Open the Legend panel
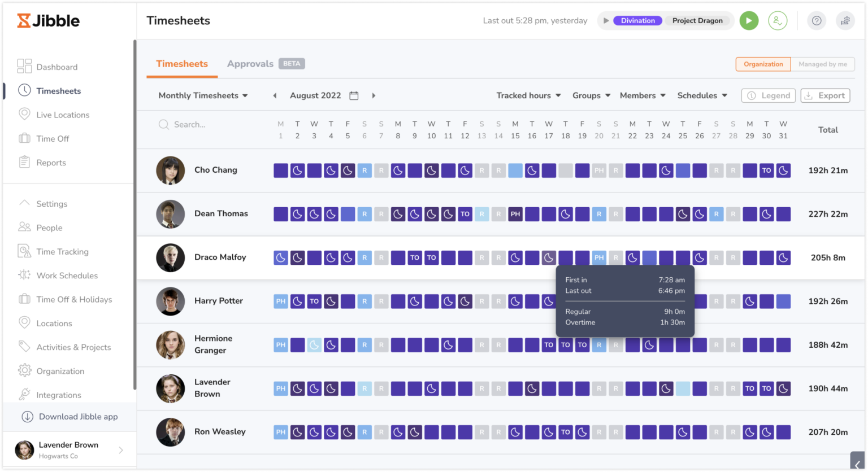 click(x=768, y=95)
